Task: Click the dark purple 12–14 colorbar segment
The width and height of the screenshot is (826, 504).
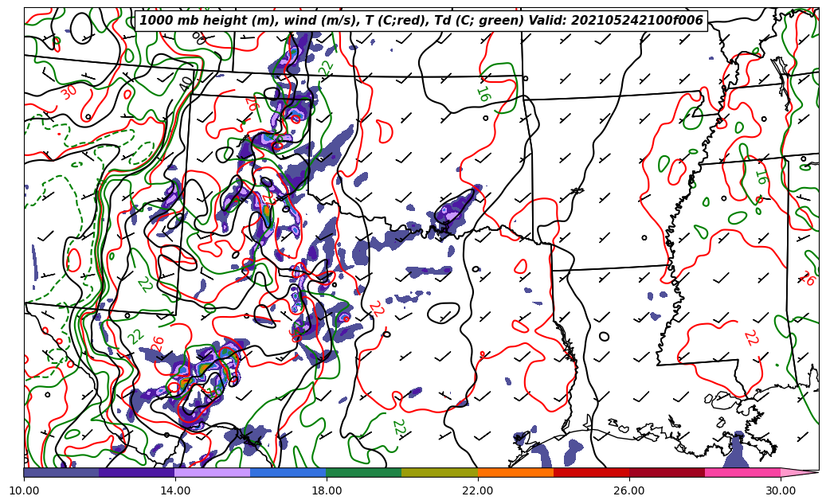Action: tap(137, 472)
